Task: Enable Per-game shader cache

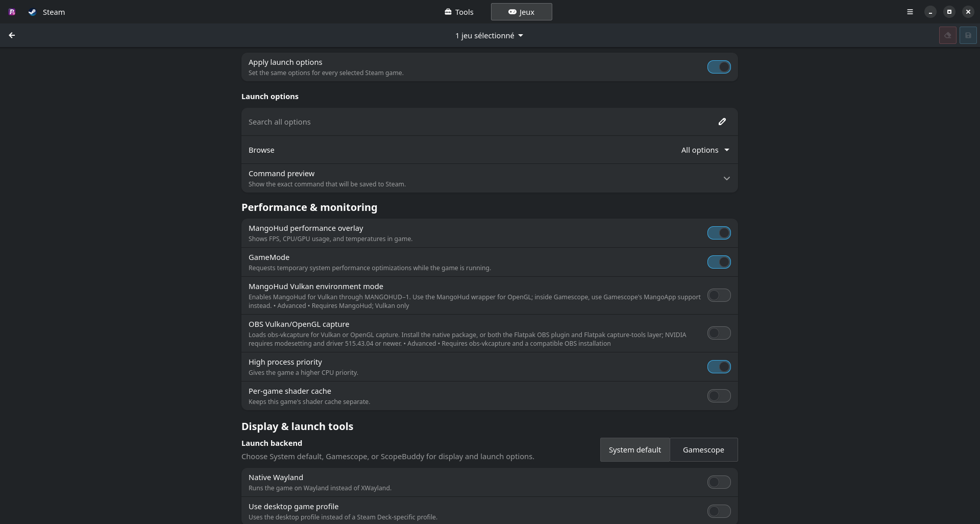Action: click(719, 396)
